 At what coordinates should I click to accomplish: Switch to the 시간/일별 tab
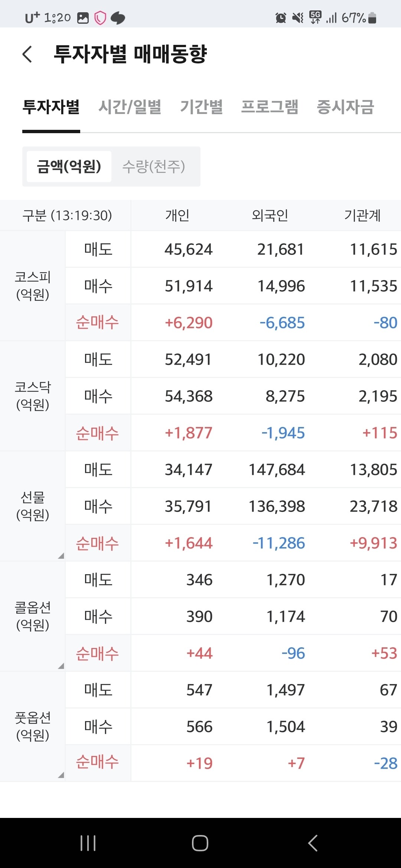pos(131,107)
